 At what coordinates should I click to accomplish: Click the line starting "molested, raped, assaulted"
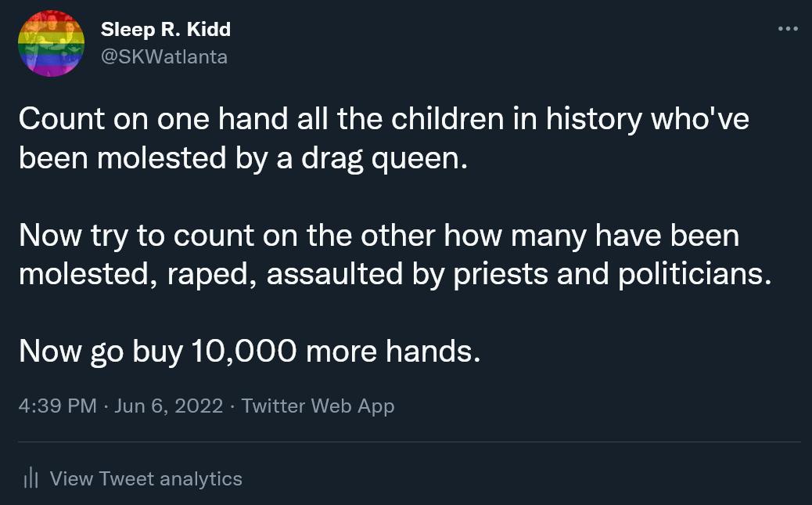pos(394,274)
